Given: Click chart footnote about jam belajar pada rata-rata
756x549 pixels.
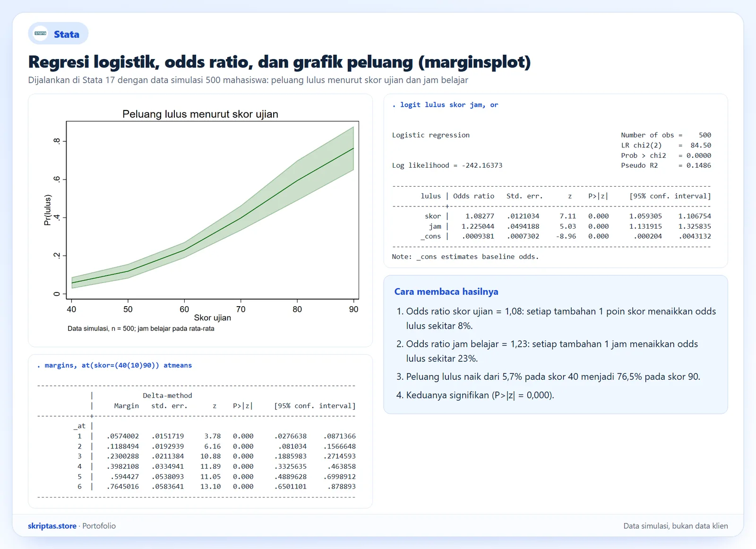Looking at the screenshot, I should coord(141,328).
